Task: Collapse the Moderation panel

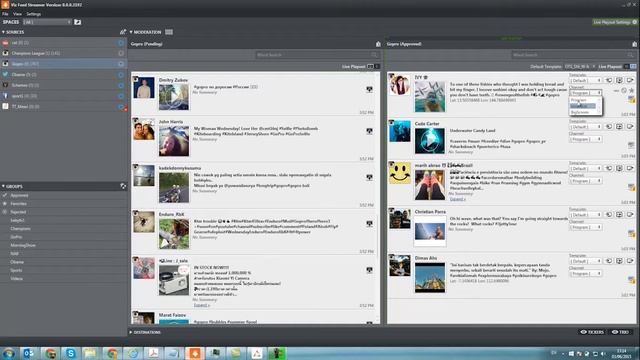Action: click(x=131, y=32)
